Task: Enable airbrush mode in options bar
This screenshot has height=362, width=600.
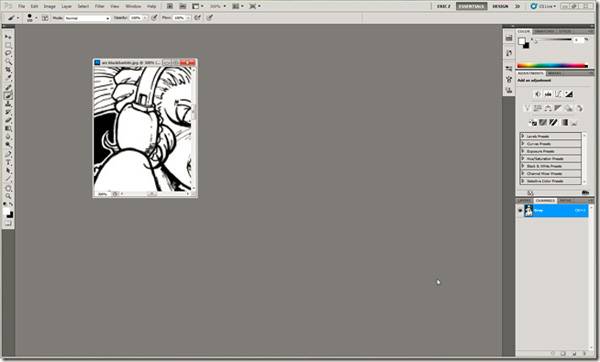Action: [197, 18]
